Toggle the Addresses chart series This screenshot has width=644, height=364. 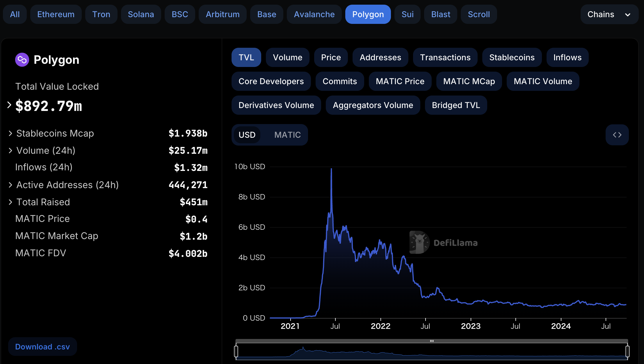coord(380,57)
